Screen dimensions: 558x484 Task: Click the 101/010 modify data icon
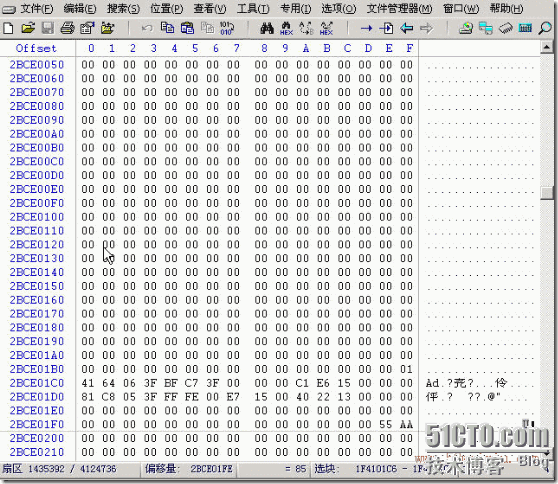(x=227, y=28)
